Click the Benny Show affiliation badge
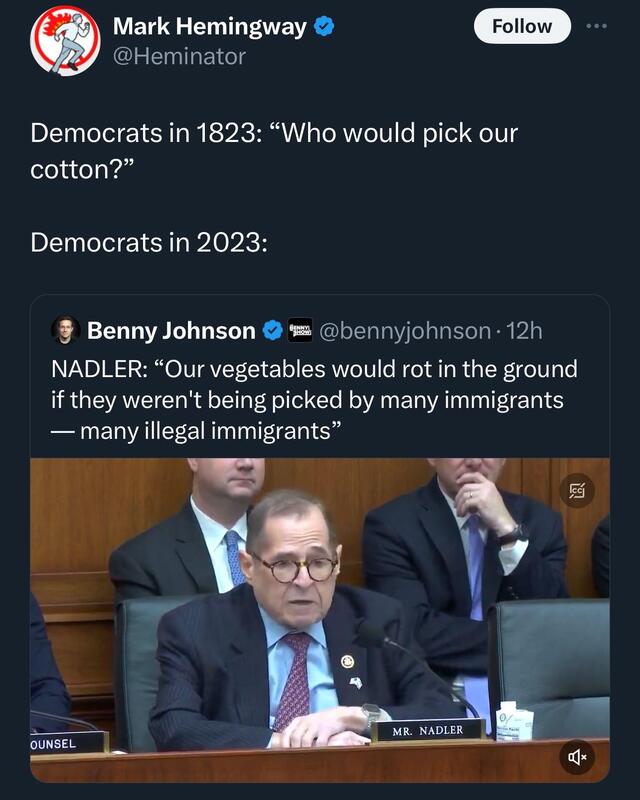Screen dimensions: 640x800 (300, 330)
